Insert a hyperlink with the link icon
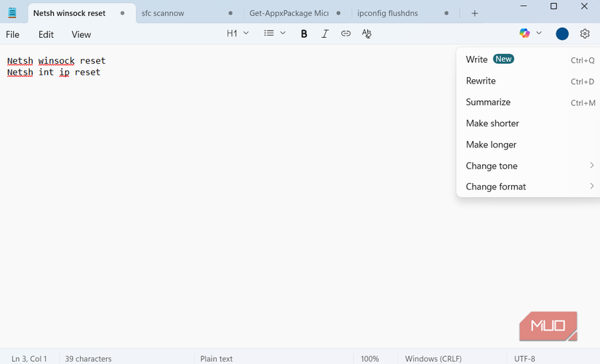This screenshot has width=600, height=364. pyautogui.click(x=345, y=33)
